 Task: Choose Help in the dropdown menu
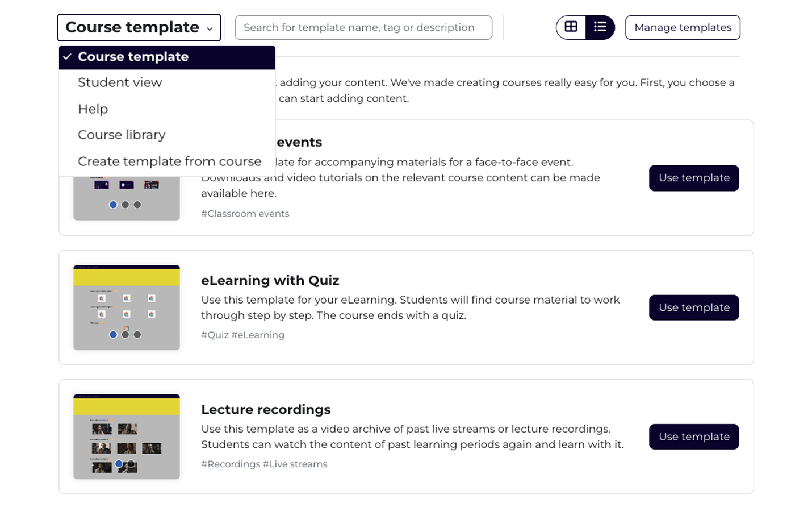93,109
